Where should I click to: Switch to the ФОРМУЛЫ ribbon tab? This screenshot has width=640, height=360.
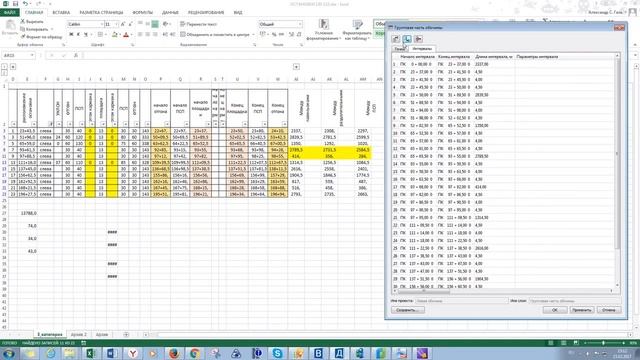142,13
